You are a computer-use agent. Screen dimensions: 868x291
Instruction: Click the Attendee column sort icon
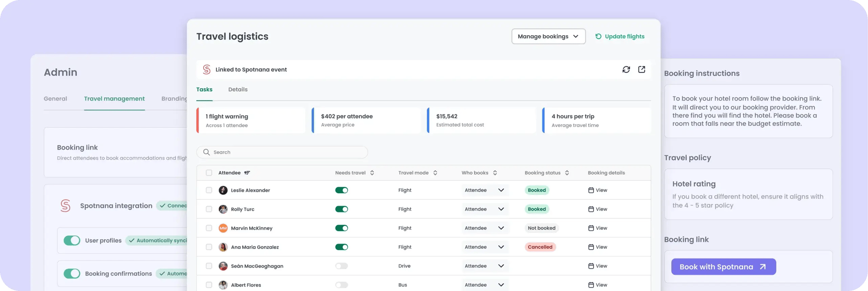247,173
